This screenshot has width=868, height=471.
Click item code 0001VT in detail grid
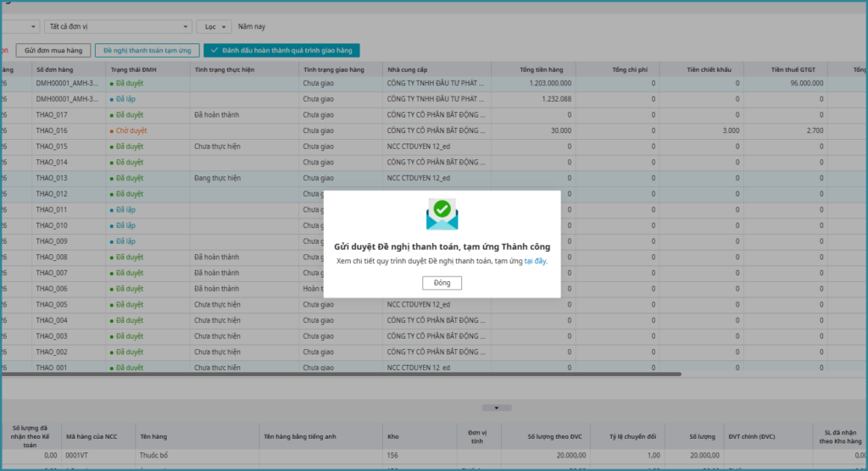(76, 456)
